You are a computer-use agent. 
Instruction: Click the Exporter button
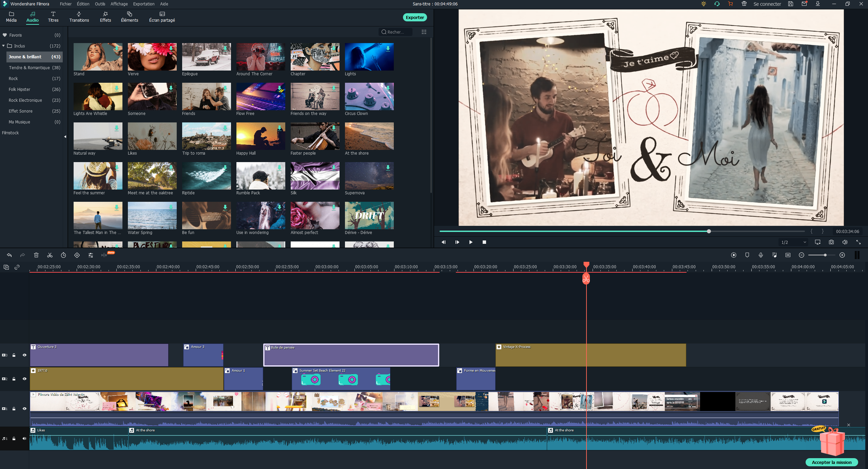click(x=414, y=17)
